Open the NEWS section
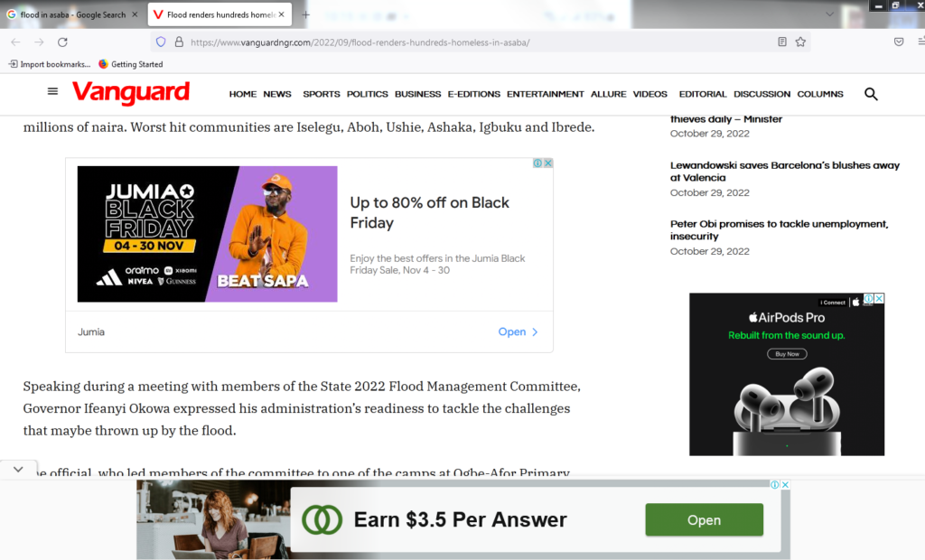 pyautogui.click(x=277, y=94)
